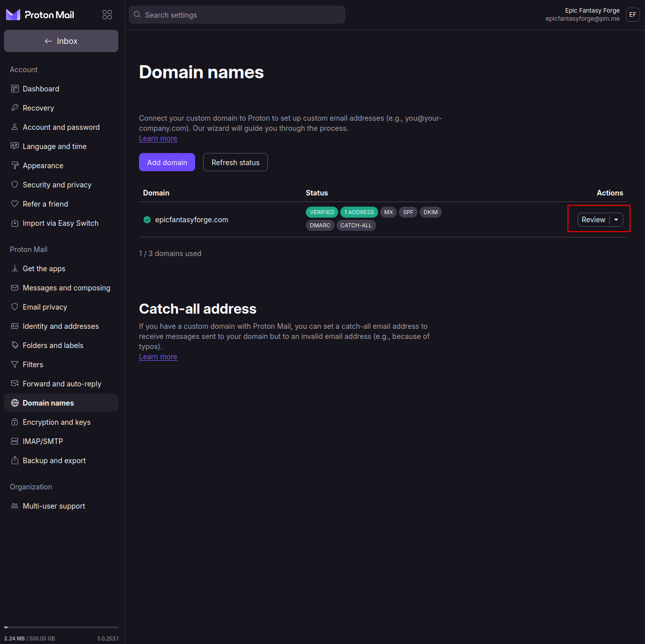Click the Identity and addresses card icon
Screen dimensions: 645x644
coord(15,326)
